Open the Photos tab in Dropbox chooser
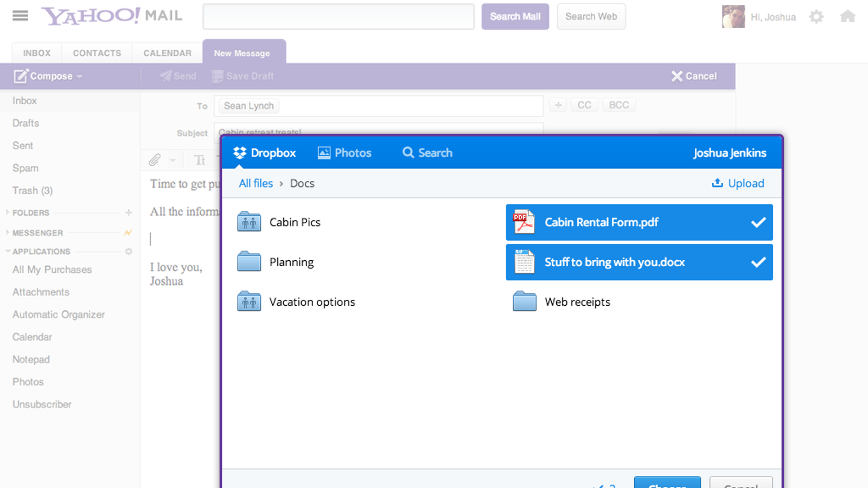 (x=344, y=153)
